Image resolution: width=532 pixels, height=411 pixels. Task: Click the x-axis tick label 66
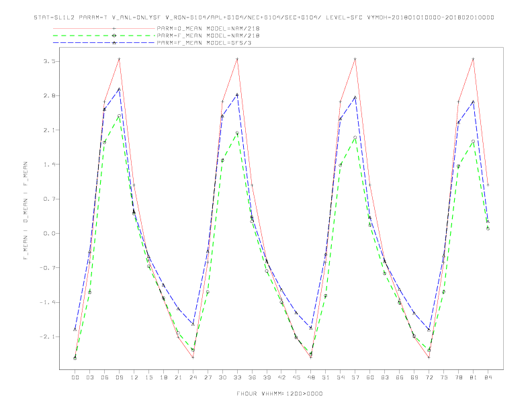coord(400,377)
